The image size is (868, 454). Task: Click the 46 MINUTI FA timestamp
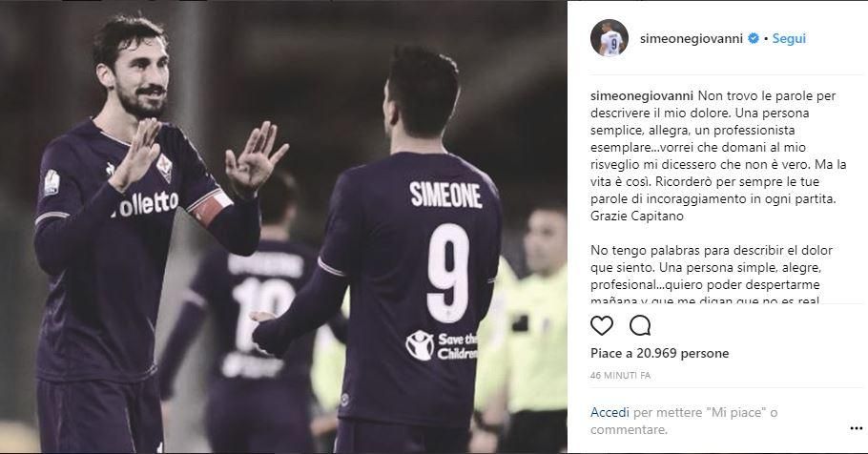coord(620,376)
